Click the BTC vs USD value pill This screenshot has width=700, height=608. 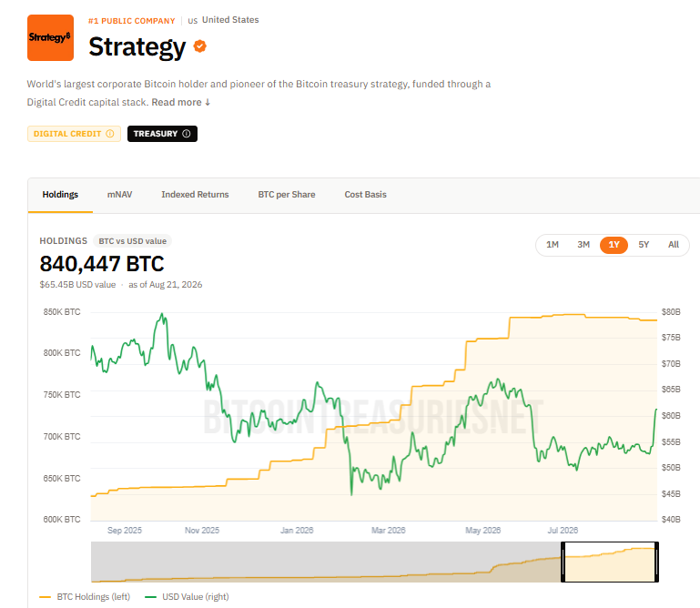click(133, 241)
